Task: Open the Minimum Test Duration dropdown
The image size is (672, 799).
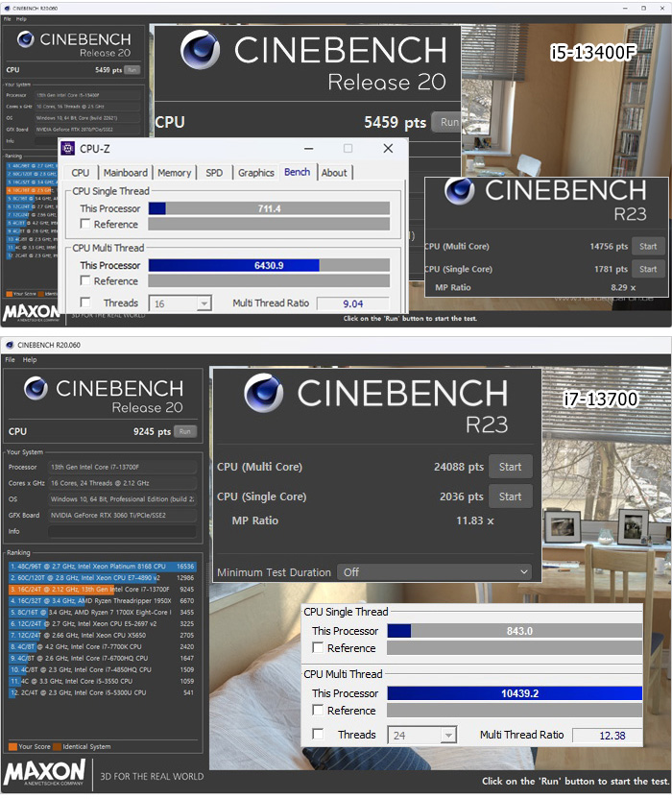Action: 434,571
